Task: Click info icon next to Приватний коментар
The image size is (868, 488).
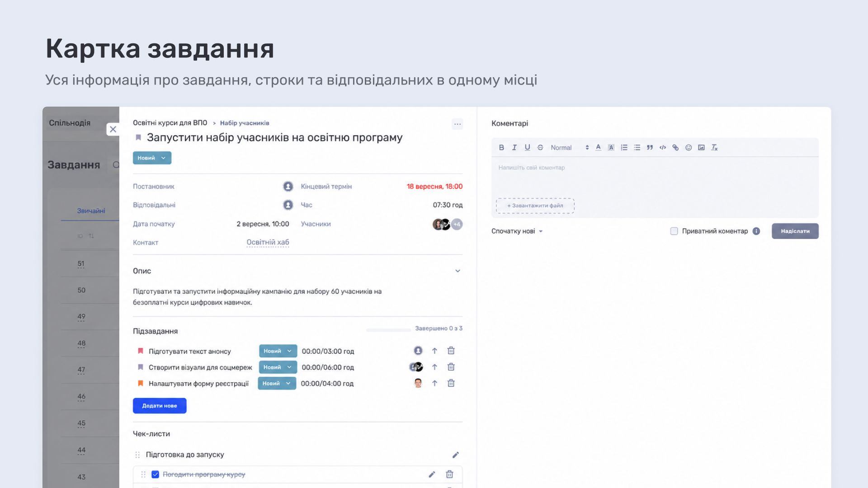Action: (756, 231)
